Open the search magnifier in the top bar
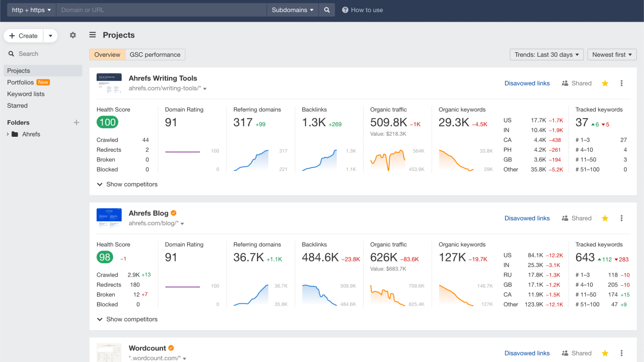Image resolution: width=644 pixels, height=362 pixels. click(x=327, y=10)
